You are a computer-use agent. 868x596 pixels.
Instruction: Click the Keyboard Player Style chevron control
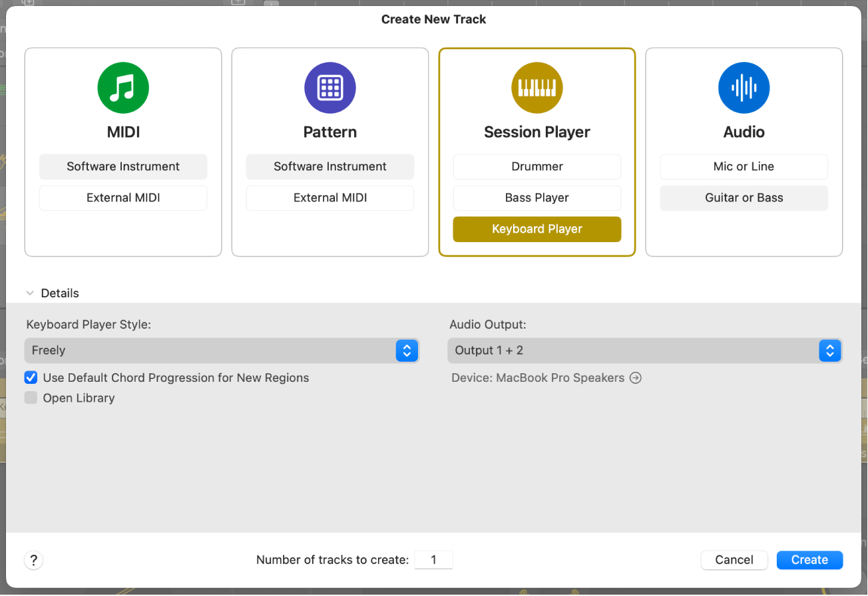point(407,351)
